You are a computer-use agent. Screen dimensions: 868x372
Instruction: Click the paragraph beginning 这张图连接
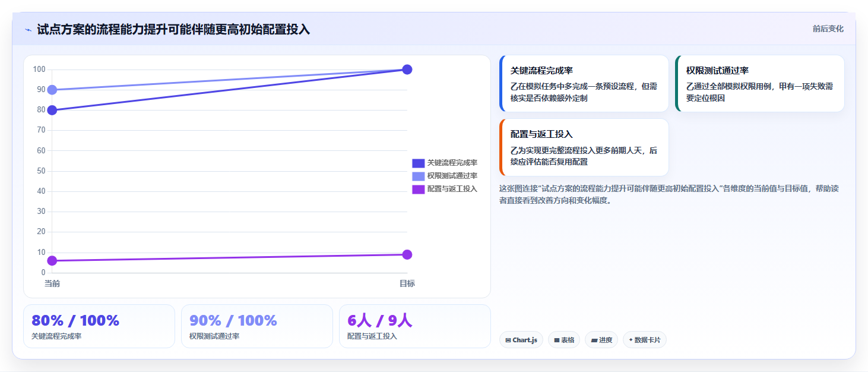669,194
